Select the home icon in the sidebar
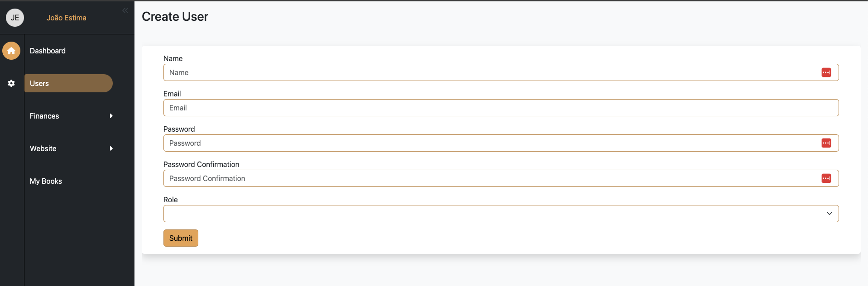This screenshot has height=286, width=868. point(11,51)
